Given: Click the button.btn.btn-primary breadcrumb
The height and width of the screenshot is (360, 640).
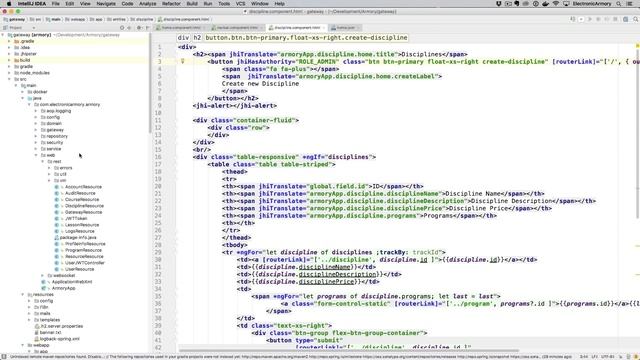Looking at the screenshot, I should (x=306, y=38).
